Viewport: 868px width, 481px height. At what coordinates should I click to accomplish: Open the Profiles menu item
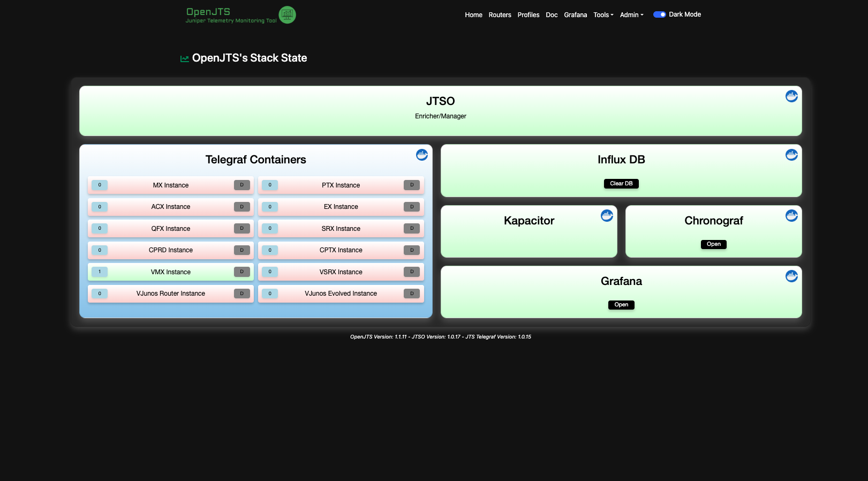(528, 15)
